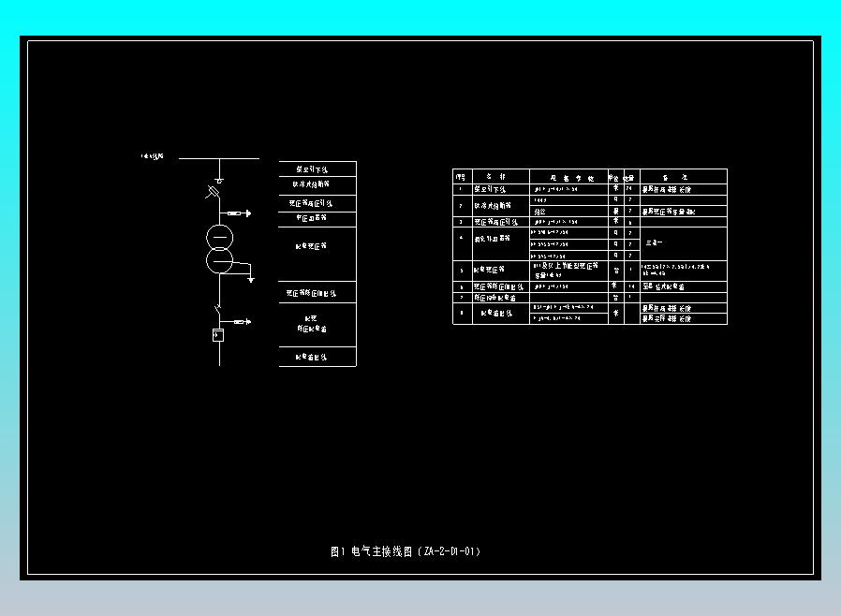This screenshot has height=616, width=841.
Task: Click the '名称' header cell of the equipment table
Action: pyautogui.click(x=500, y=176)
